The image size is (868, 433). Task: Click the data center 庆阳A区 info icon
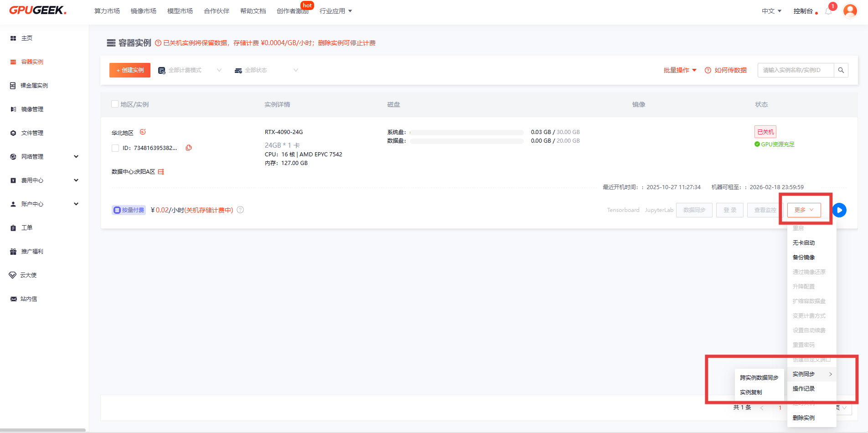coord(161,172)
